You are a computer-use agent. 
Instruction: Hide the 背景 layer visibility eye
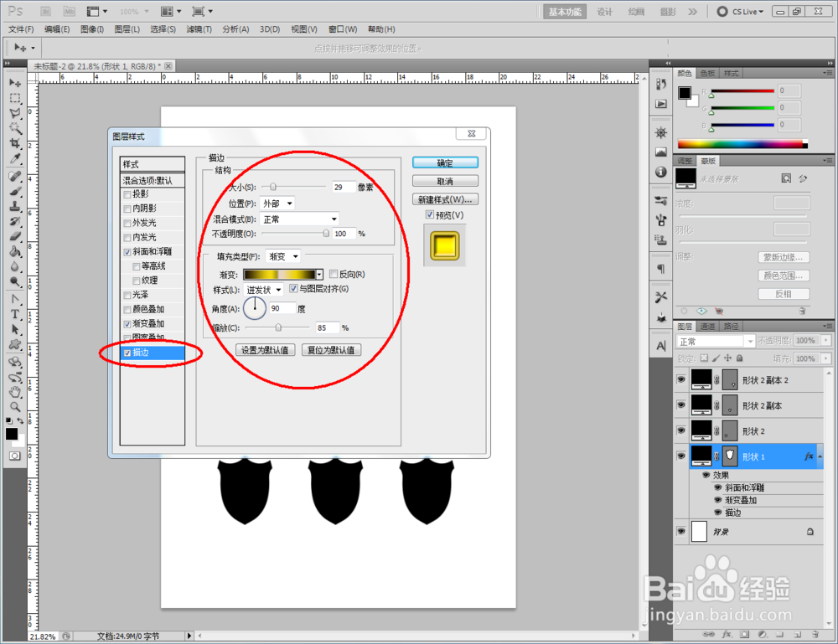(680, 531)
